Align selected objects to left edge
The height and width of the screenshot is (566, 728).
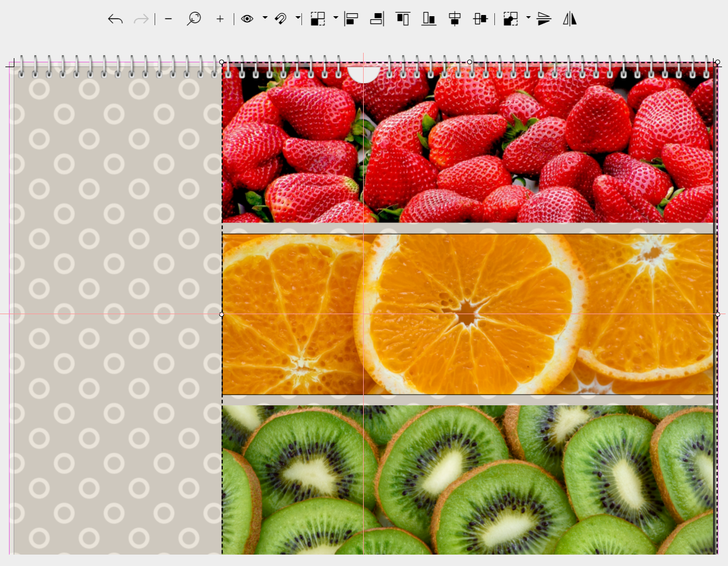tap(351, 19)
